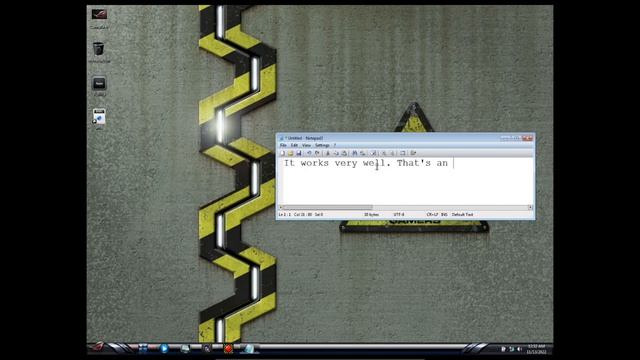Click the Open file folder icon in toolbar
This screenshot has width=640, height=360.
tap(291, 153)
